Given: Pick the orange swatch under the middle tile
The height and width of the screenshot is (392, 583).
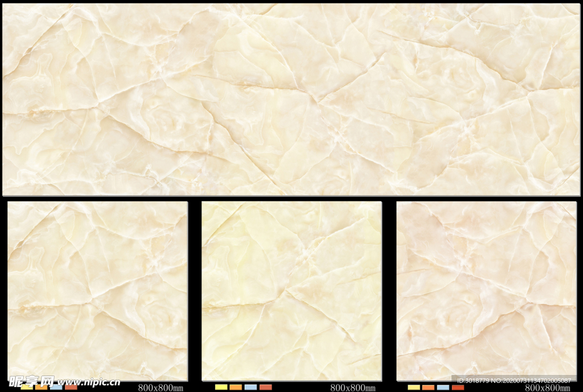Looking at the screenshot, I should pyautogui.click(x=236, y=387).
